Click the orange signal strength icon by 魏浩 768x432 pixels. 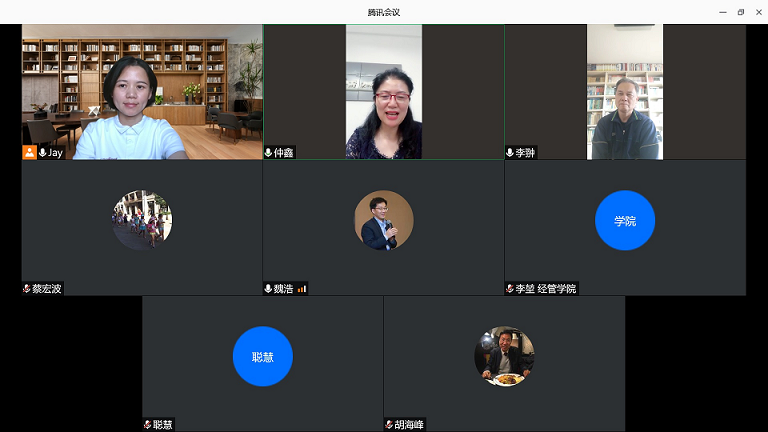coord(302,289)
